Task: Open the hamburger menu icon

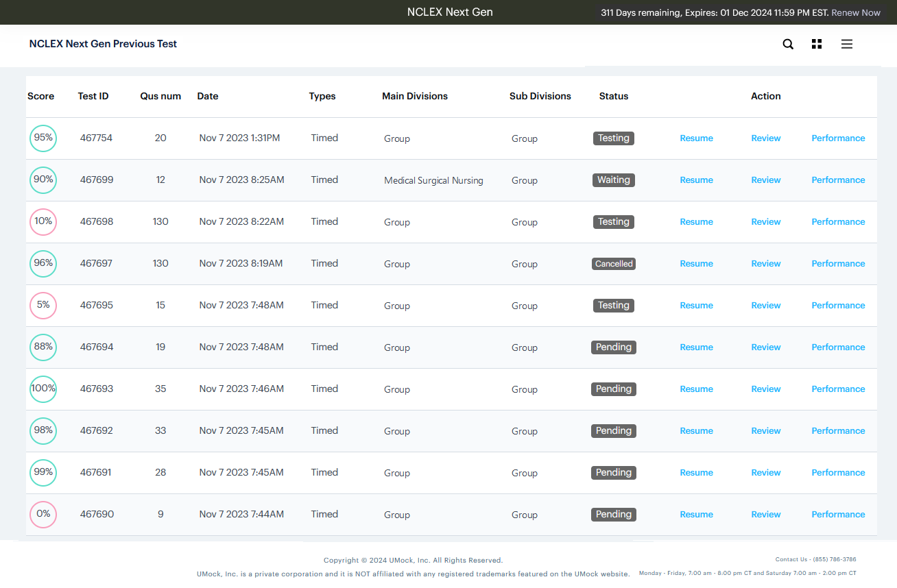Action: tap(847, 44)
